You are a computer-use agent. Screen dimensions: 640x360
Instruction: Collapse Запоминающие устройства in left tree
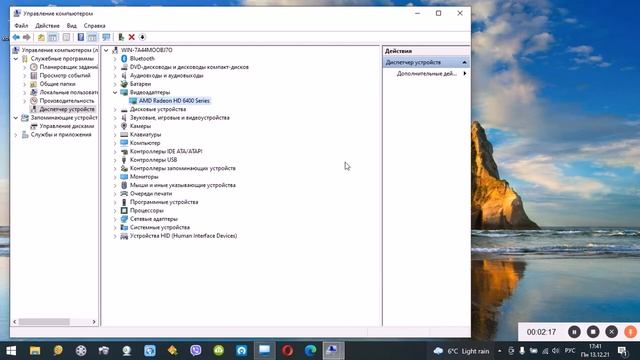[x=16, y=118]
